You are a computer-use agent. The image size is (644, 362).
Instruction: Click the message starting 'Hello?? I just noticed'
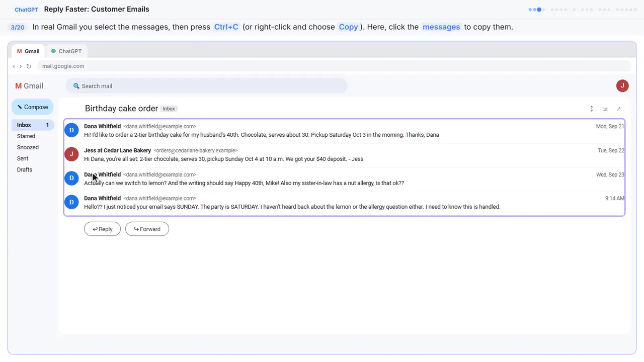click(344, 202)
